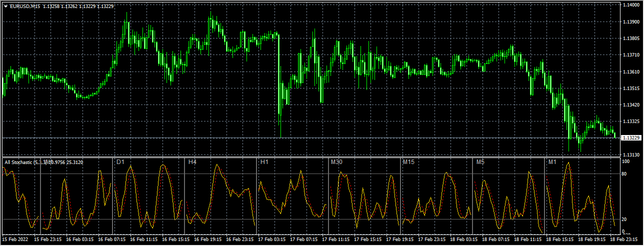
Task: Select the H1 stochastic panel label
Action: (x=264, y=162)
